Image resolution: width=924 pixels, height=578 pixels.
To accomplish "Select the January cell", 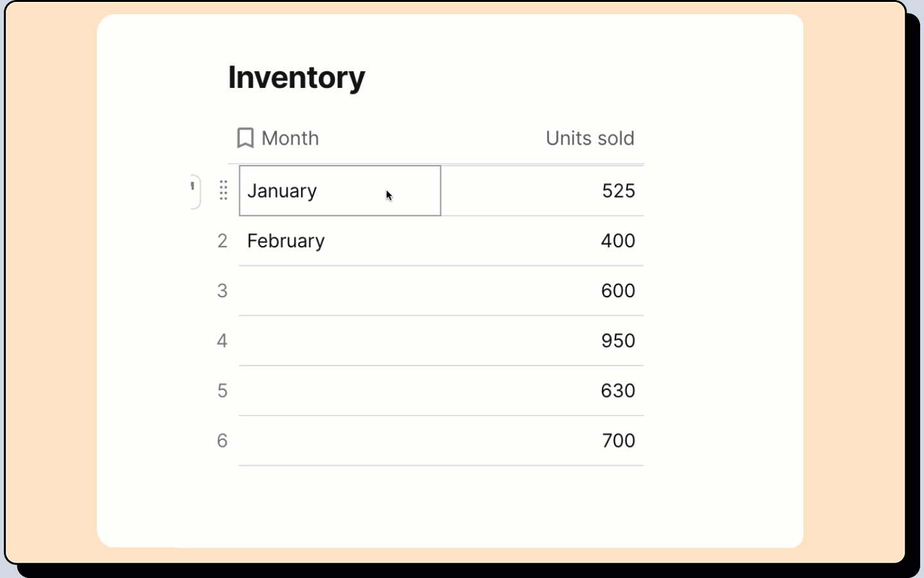I will point(340,191).
